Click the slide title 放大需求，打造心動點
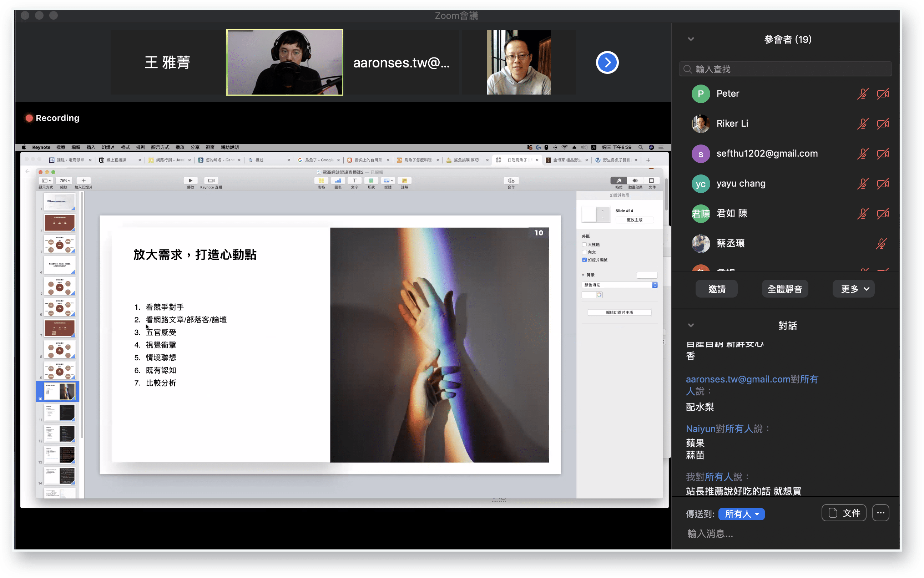The width and height of the screenshot is (924, 578). pyautogui.click(x=195, y=255)
